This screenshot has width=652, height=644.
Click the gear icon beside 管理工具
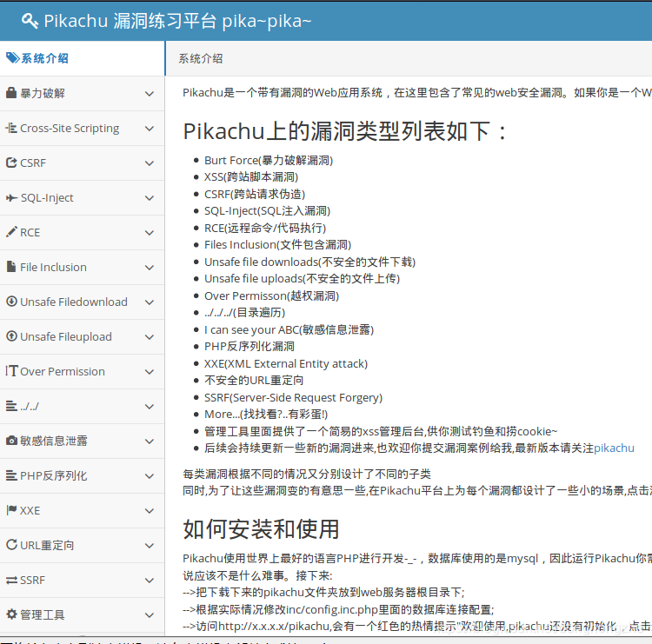coord(11,614)
